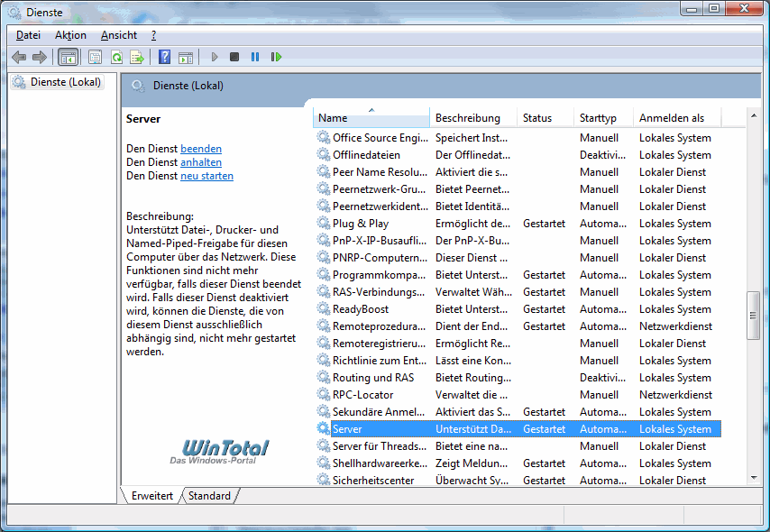Select the gear icon of Offlinedateien

click(x=323, y=154)
